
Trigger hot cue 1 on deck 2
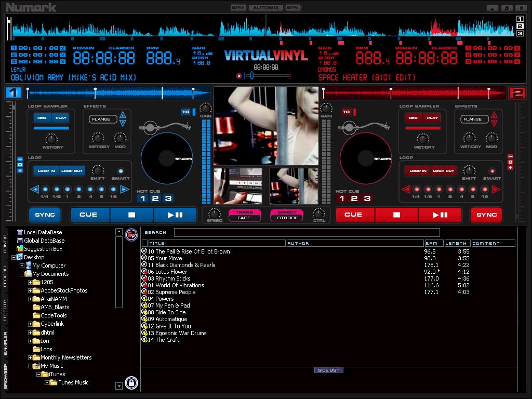pos(342,198)
